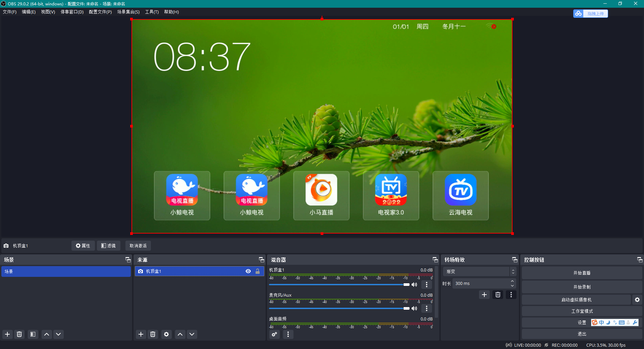Toggle Sogou input Chinese/English mode
This screenshot has height=349, width=644.
click(601, 322)
